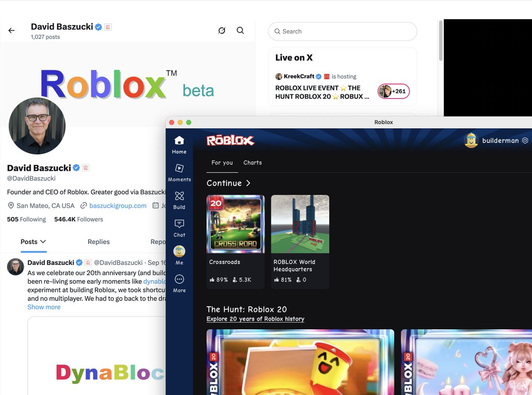This screenshot has height=395, width=532.
Task: Click Show more on the post
Action: pos(44,307)
